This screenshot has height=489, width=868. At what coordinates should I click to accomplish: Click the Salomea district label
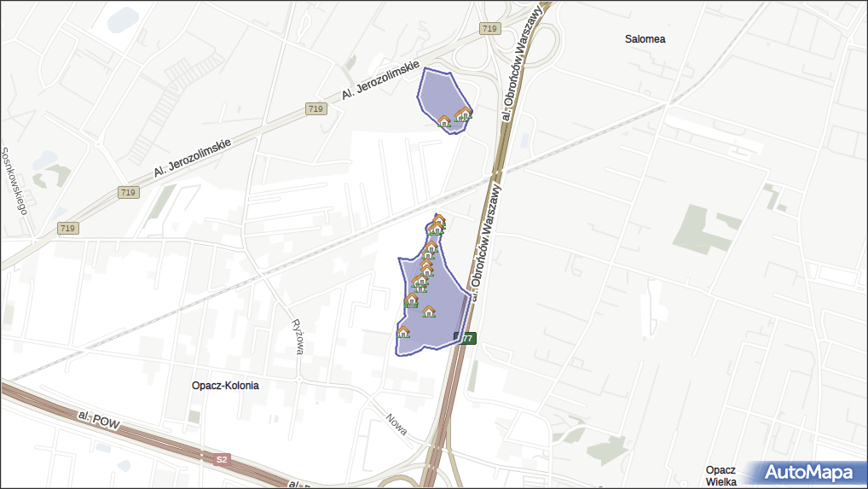[x=645, y=39]
